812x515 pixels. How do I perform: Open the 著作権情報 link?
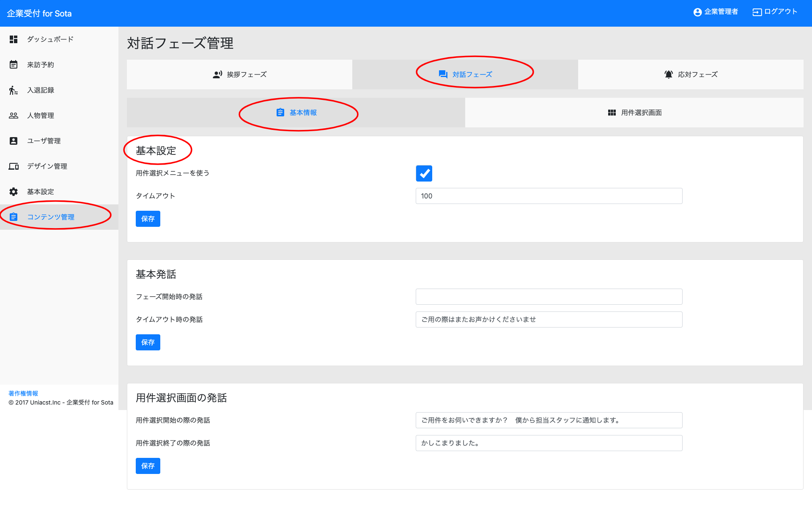pyautogui.click(x=23, y=394)
